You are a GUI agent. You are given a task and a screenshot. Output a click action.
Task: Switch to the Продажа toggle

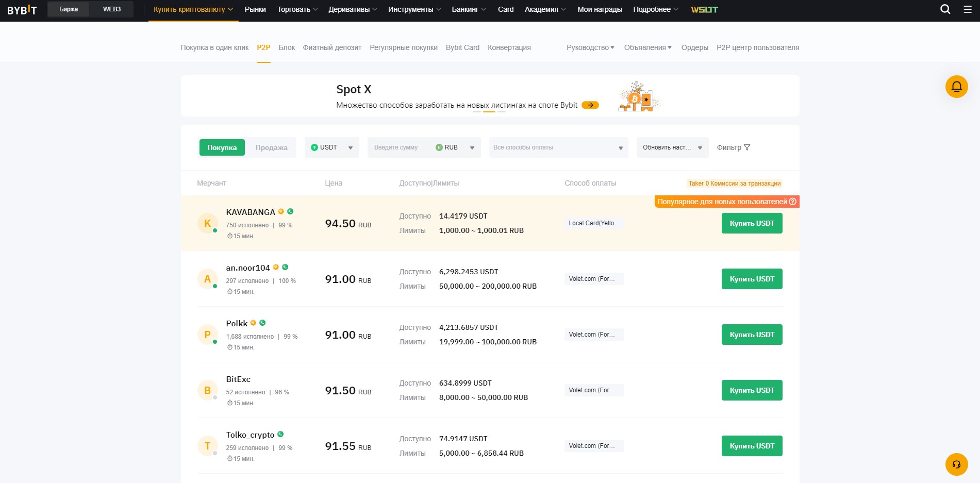tap(271, 147)
